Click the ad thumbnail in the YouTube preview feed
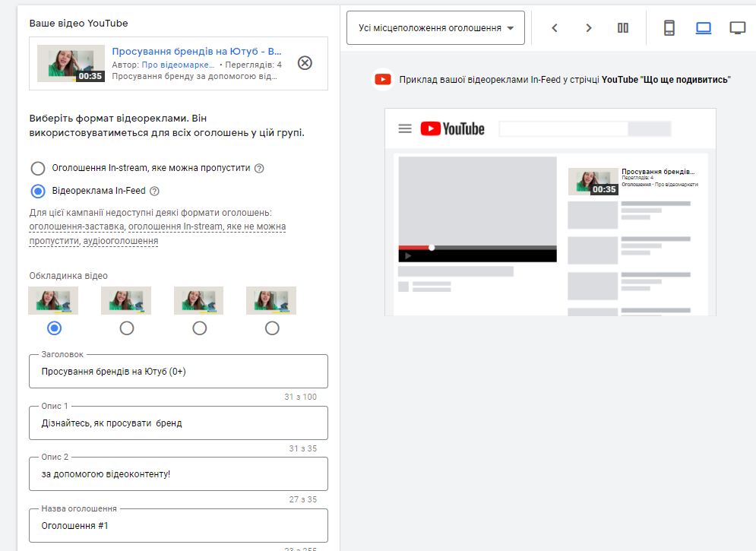This screenshot has width=756, height=551. [593, 181]
